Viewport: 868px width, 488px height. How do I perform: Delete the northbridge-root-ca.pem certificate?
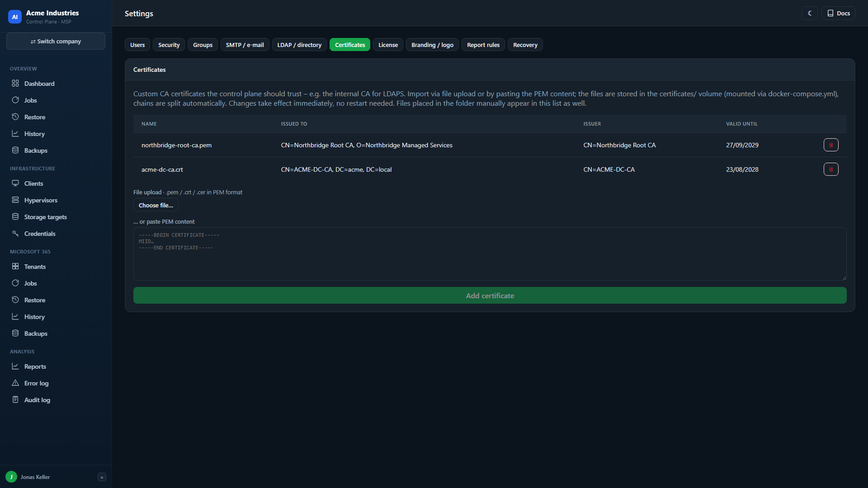click(831, 145)
